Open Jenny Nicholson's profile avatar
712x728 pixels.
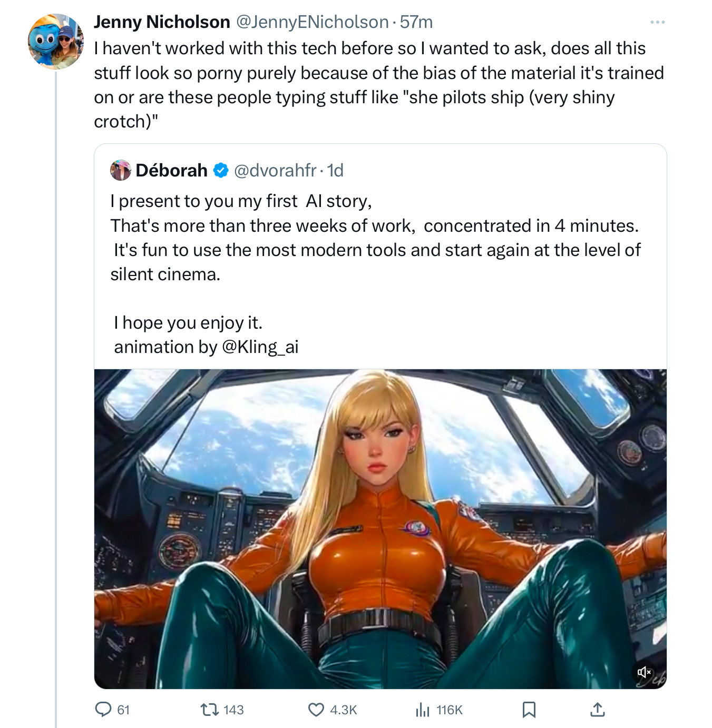pyautogui.click(x=55, y=42)
